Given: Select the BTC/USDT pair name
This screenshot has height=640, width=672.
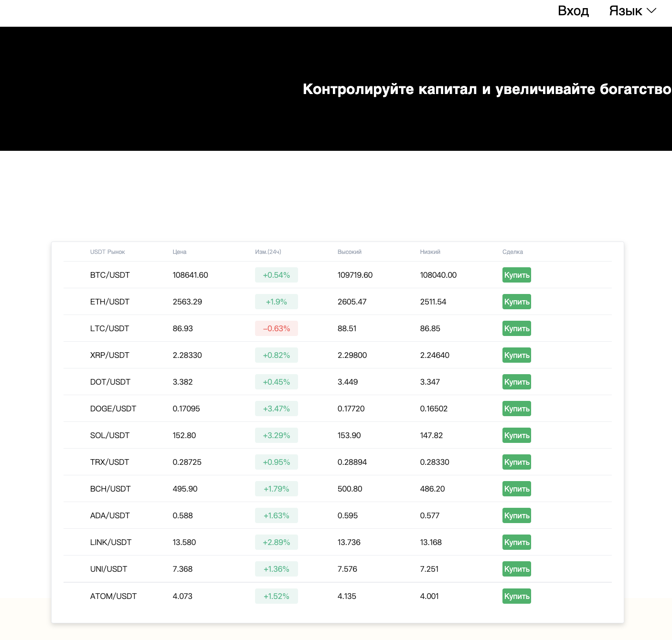Looking at the screenshot, I should (110, 275).
